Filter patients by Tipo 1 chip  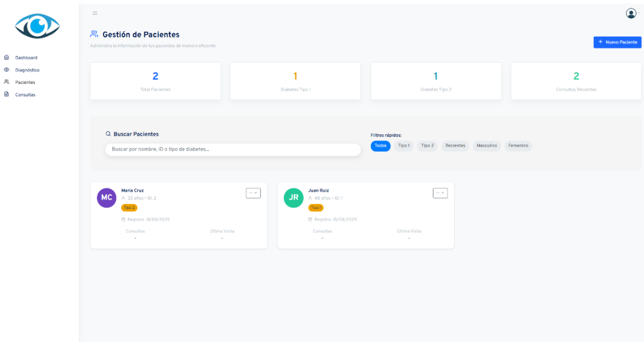[x=404, y=146]
